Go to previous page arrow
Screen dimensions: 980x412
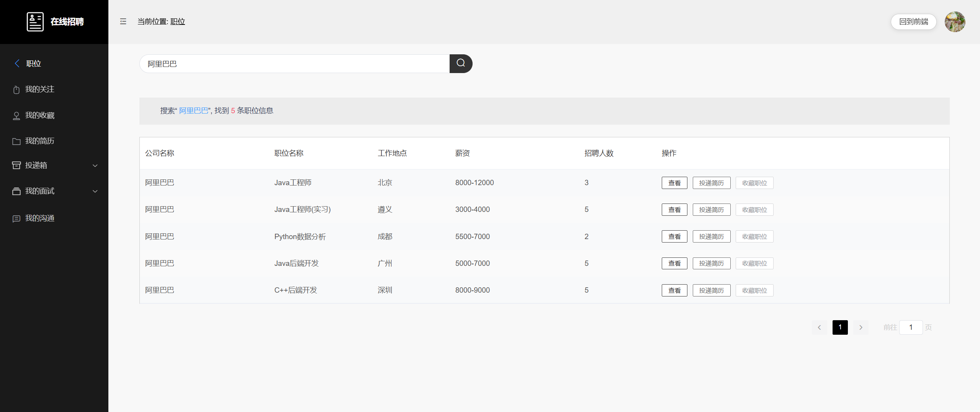coord(819,327)
